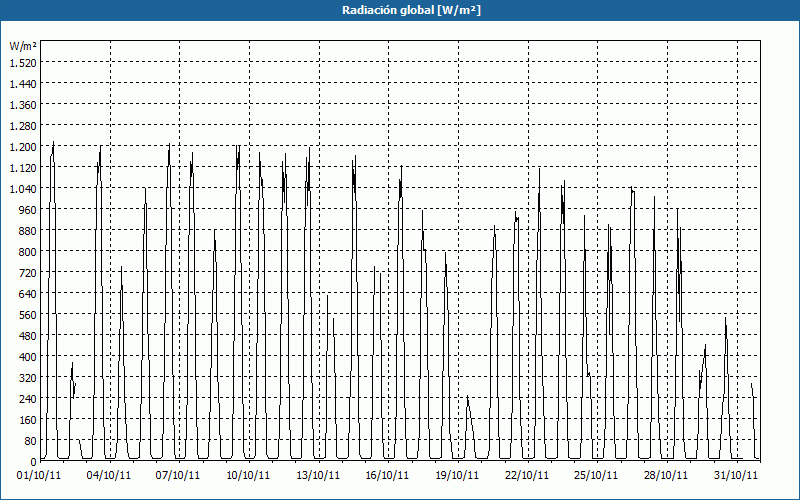Click the 1.520 y-axis label

[23, 63]
